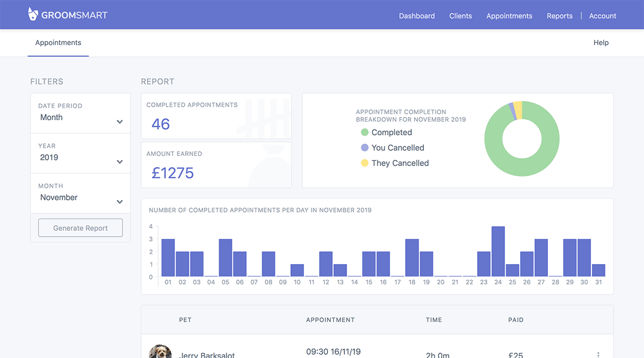Click the REPORT heading
Viewport: 644px width, 358px height.
(158, 82)
